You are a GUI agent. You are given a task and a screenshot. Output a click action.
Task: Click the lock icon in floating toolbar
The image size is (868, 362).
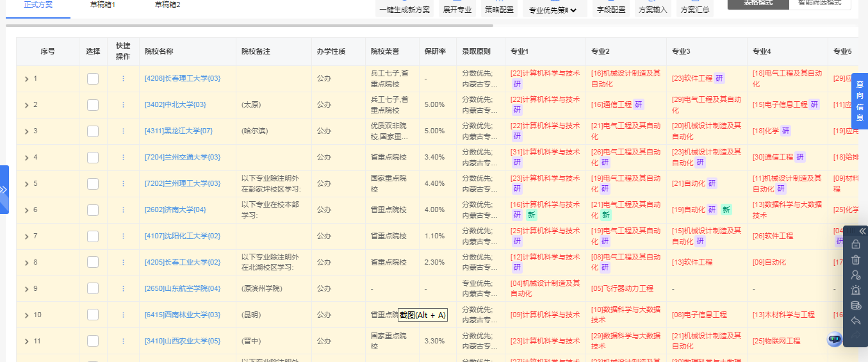pyautogui.click(x=855, y=244)
